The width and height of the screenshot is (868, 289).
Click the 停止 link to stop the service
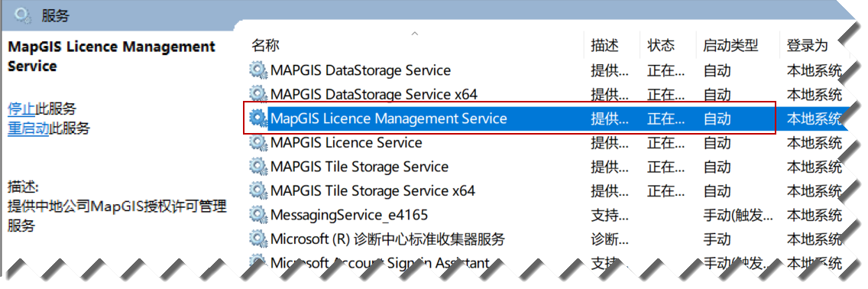[x=21, y=109]
